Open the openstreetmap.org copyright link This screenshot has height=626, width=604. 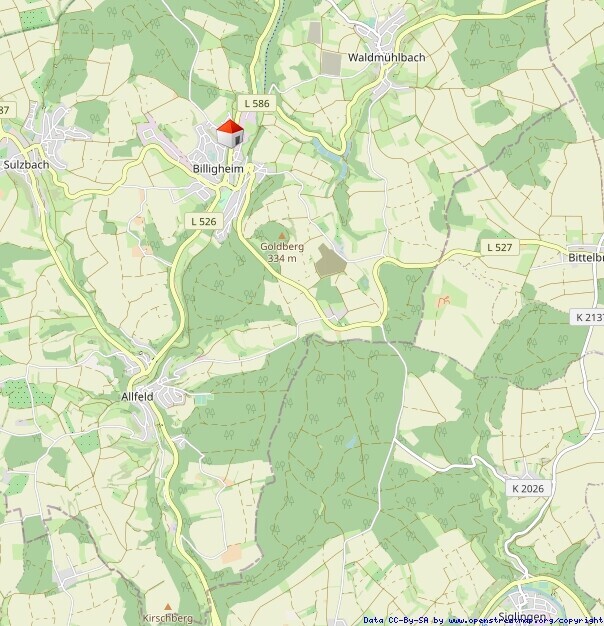click(525, 620)
